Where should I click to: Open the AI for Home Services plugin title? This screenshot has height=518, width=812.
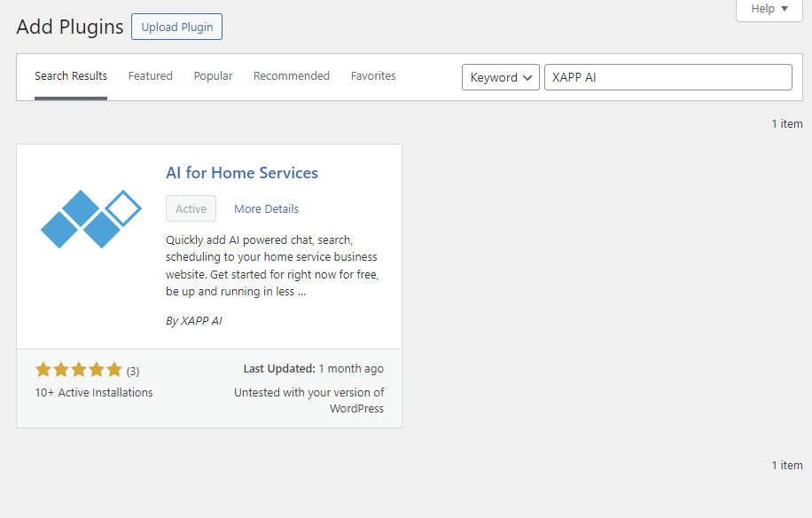242,173
